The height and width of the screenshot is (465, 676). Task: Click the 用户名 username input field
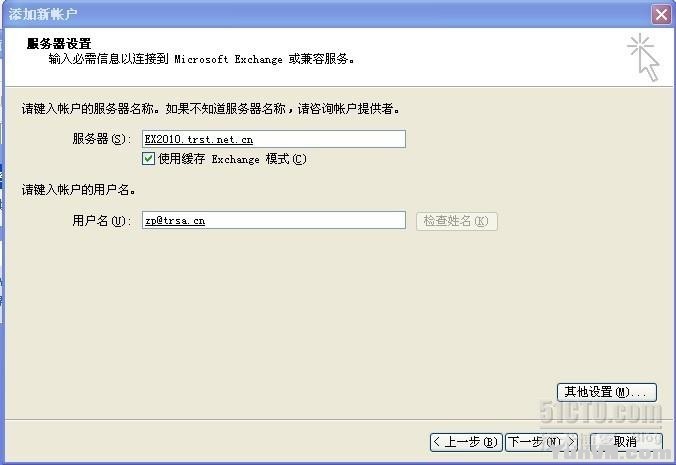pos(274,220)
